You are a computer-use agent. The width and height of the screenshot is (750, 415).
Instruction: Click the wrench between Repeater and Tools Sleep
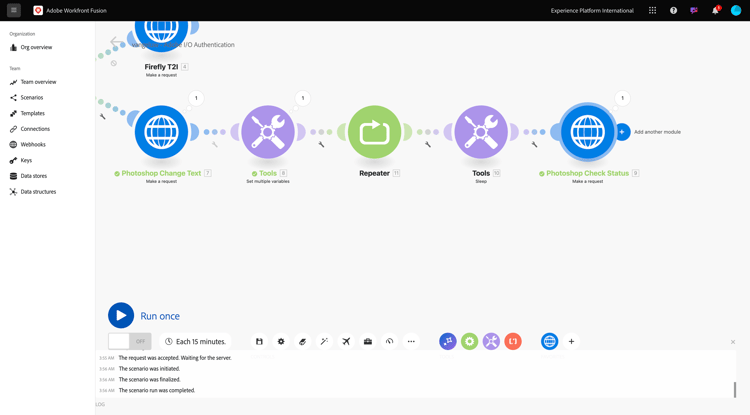(x=428, y=144)
